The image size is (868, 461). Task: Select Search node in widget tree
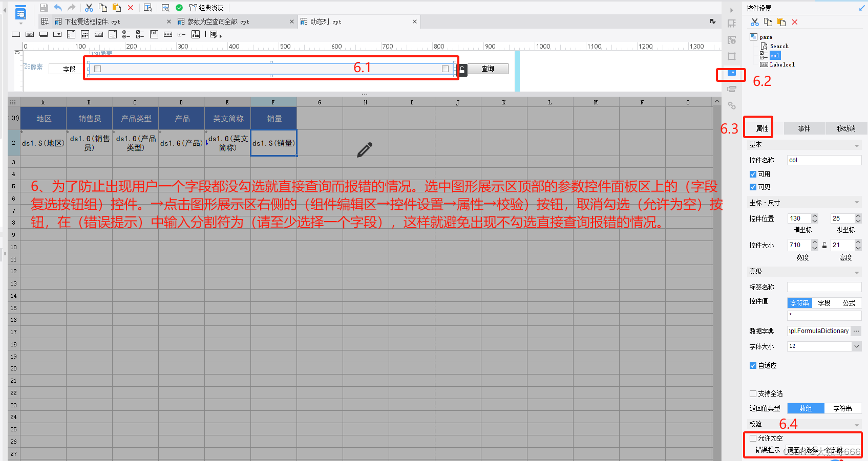coord(779,46)
